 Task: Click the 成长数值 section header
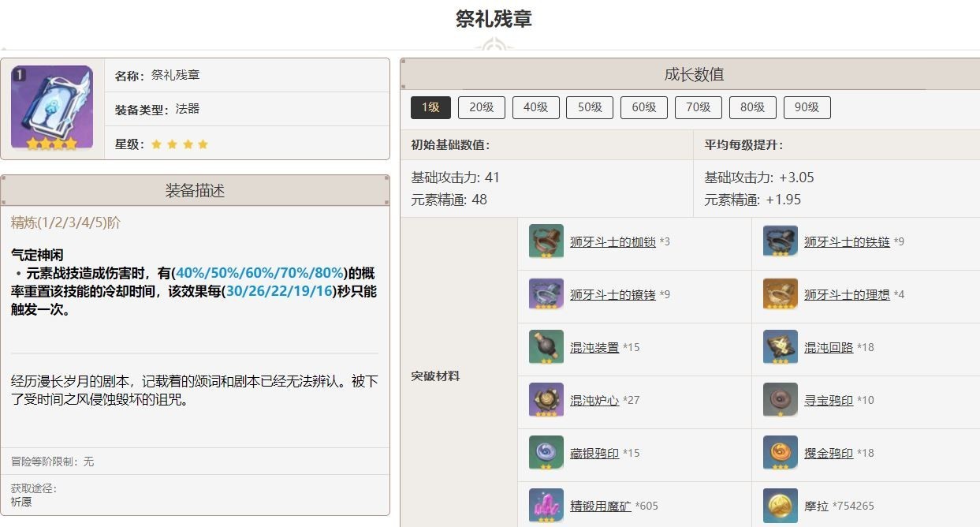click(x=694, y=74)
